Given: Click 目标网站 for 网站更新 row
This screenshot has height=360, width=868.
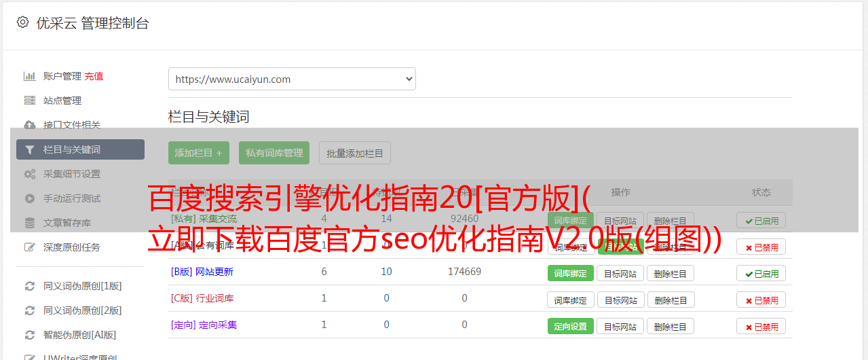Looking at the screenshot, I should point(620,273).
